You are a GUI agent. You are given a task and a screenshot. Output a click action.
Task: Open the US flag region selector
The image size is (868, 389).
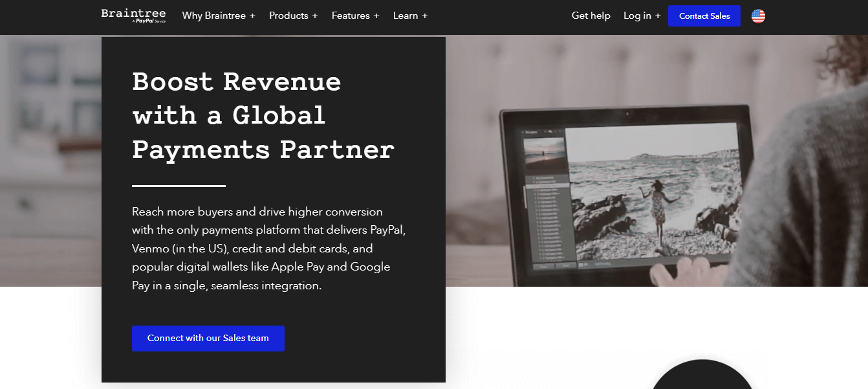point(758,16)
